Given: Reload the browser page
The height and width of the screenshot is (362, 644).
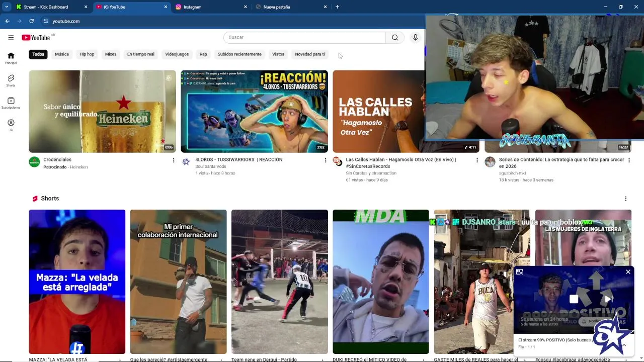Looking at the screenshot, I should pos(31,21).
